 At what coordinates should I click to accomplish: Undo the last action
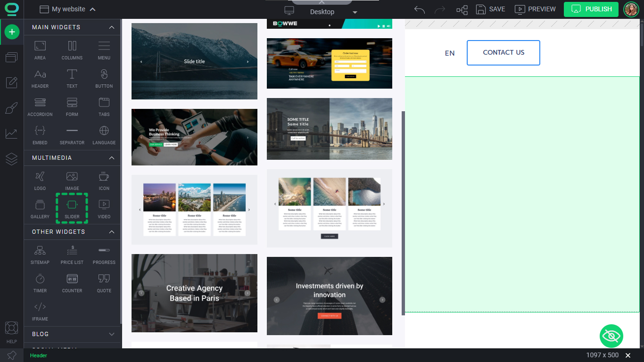click(419, 9)
